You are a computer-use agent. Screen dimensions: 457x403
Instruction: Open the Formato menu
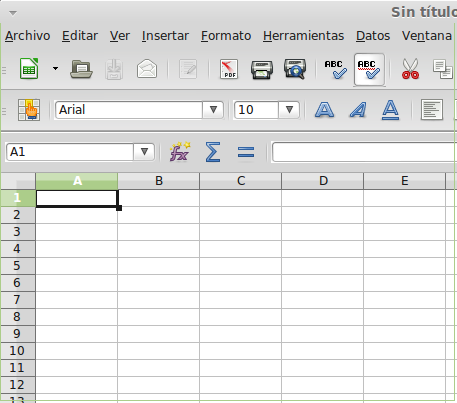click(x=226, y=36)
